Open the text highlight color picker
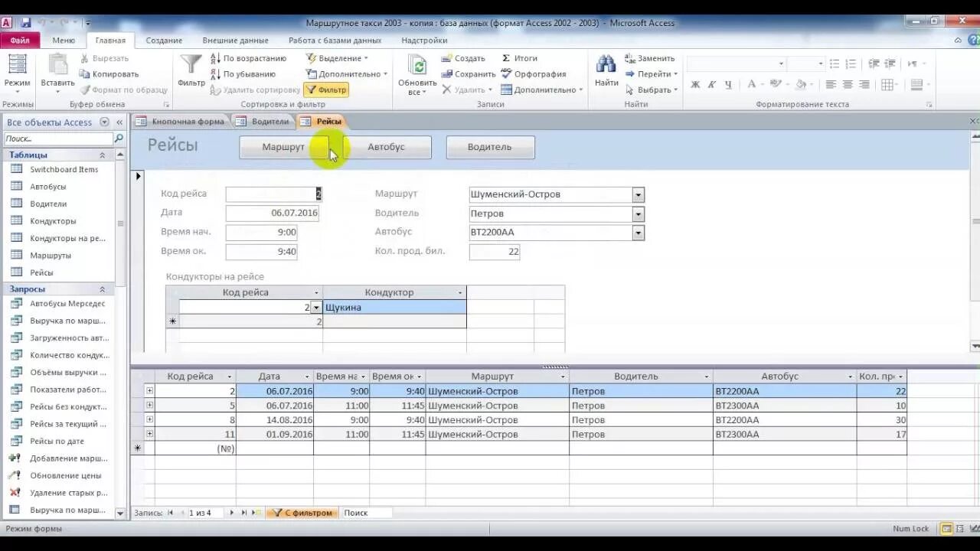 click(777, 85)
